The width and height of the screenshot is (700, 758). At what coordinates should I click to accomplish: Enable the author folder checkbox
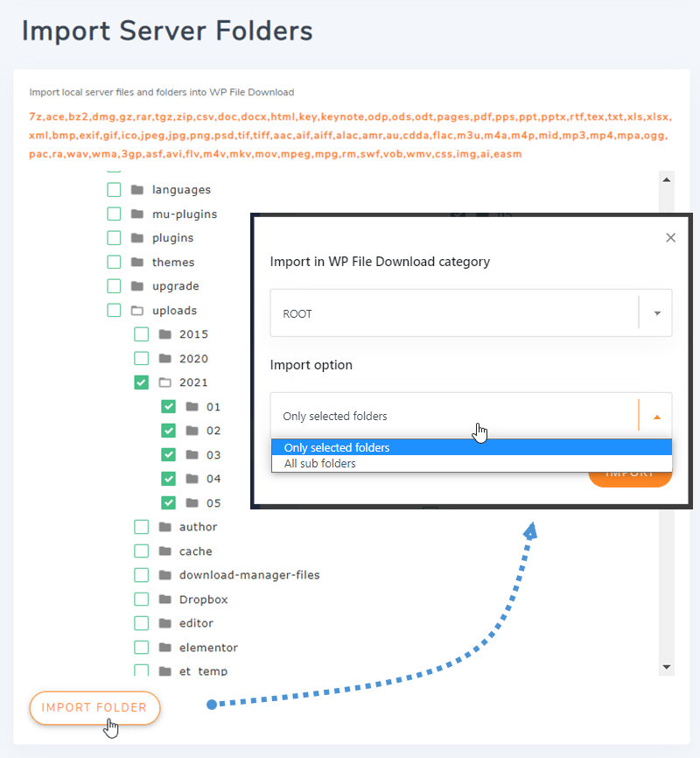click(141, 527)
